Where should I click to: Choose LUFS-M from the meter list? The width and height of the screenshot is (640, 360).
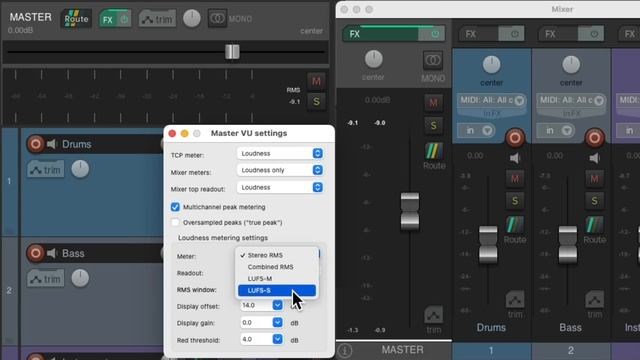(x=277, y=279)
